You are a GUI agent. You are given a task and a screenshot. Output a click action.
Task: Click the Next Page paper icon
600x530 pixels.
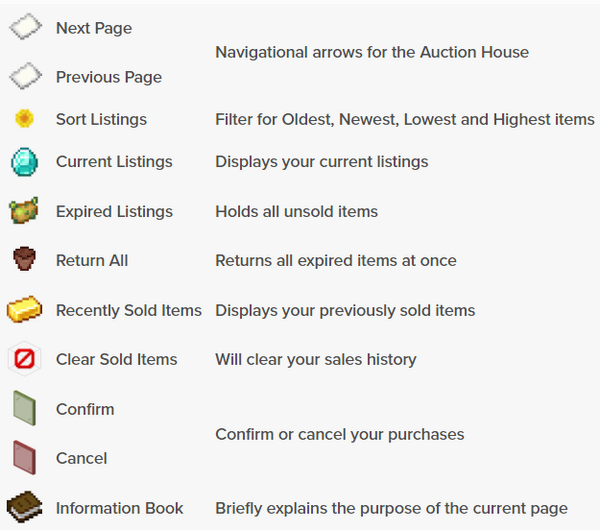(x=25, y=27)
